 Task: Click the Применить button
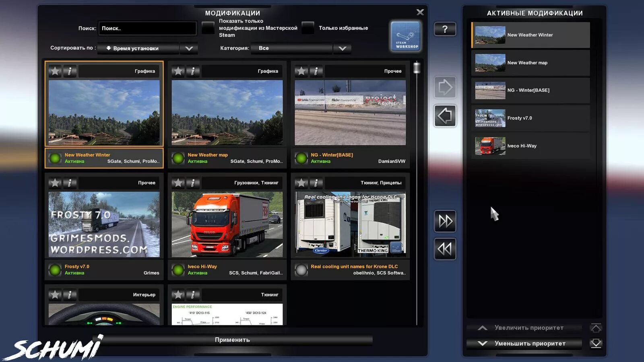pyautogui.click(x=232, y=340)
